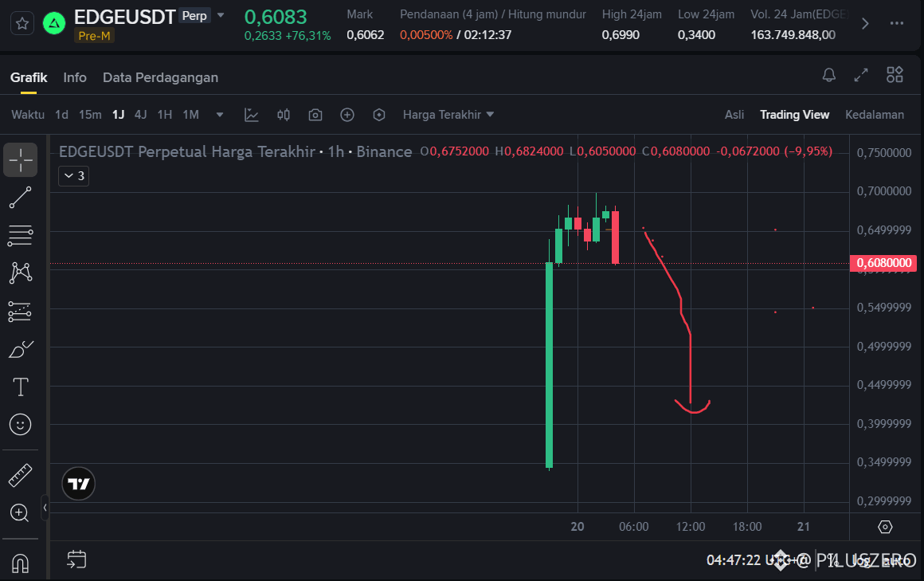Select the brush drawing tool

(21, 349)
